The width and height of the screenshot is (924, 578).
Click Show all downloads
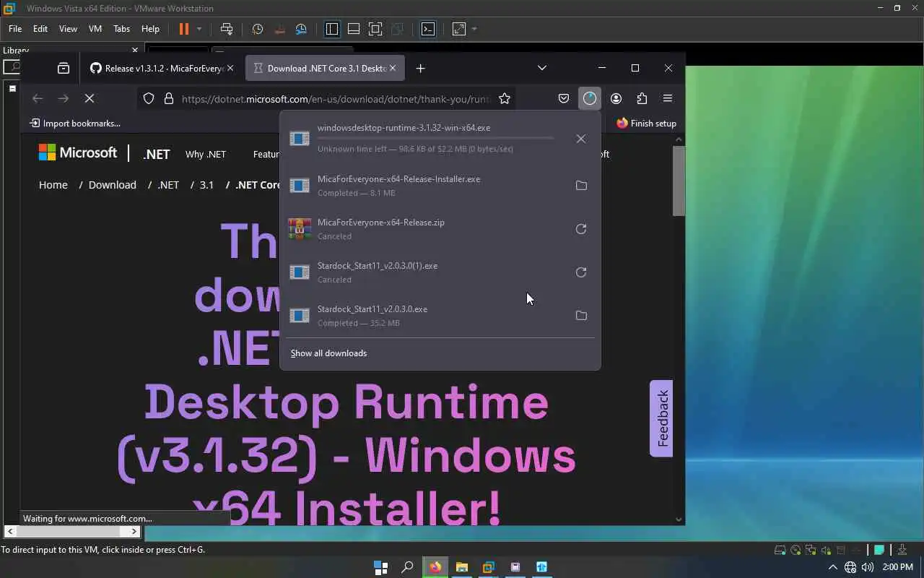[328, 353]
